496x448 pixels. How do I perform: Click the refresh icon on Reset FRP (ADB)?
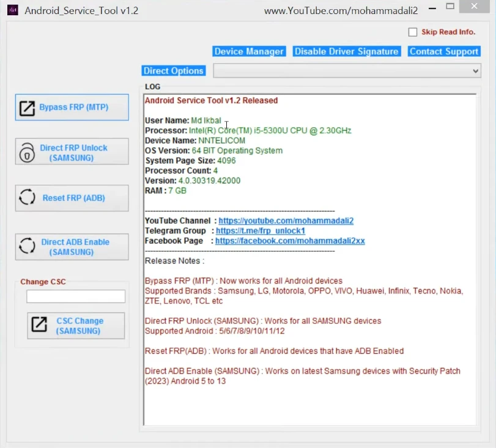(27, 197)
